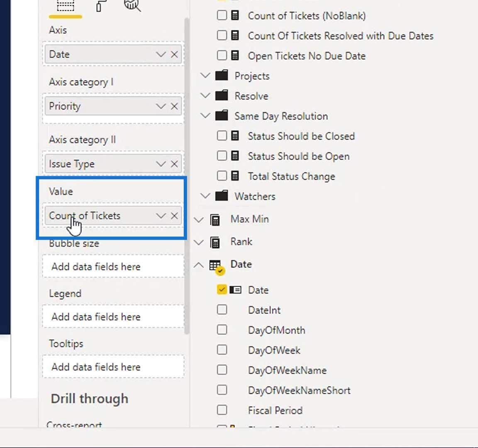Check the Total Status Change measure
Viewport: 478px width, 448px height.
pos(222,176)
